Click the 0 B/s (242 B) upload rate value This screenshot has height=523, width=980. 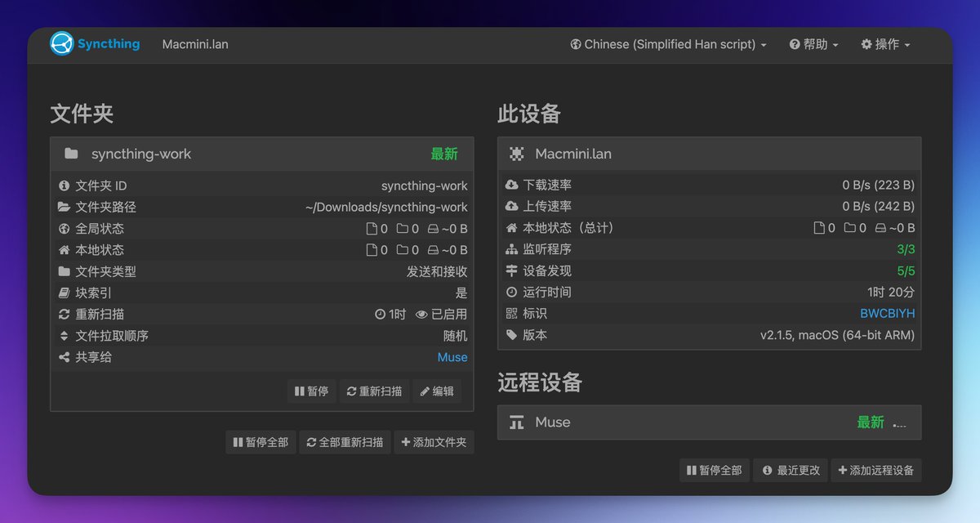[x=879, y=206]
